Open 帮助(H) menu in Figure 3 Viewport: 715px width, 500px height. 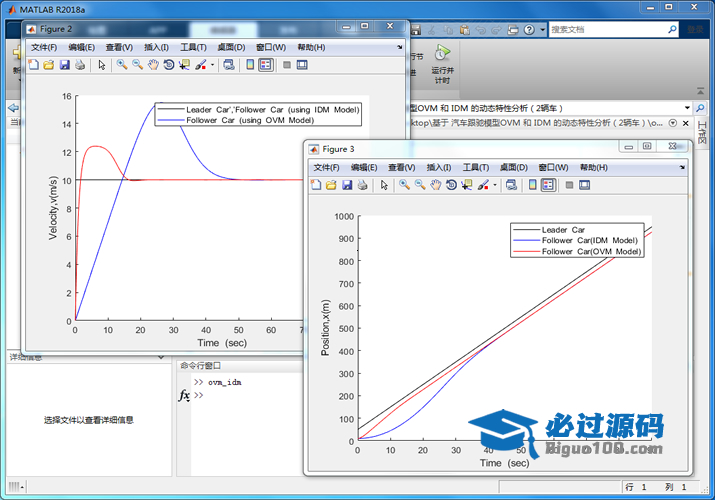pyautogui.click(x=594, y=168)
